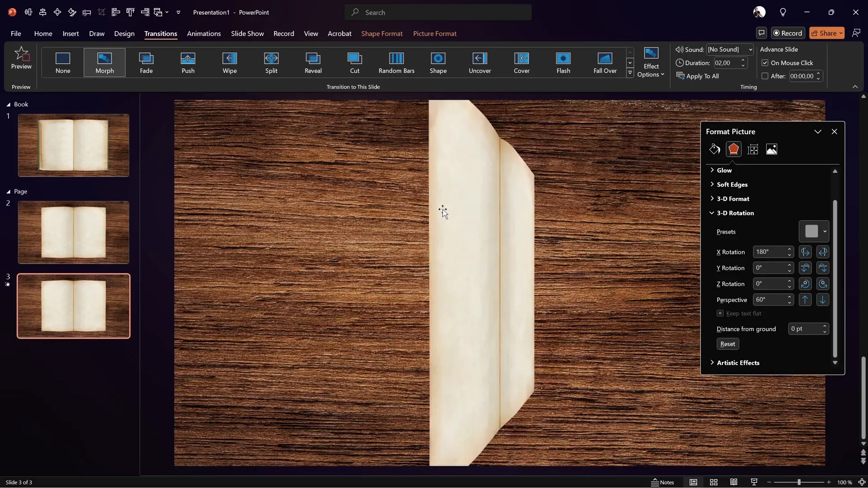
Task: Expand the transitions gallery More arrow
Action: pyautogui.click(x=630, y=73)
